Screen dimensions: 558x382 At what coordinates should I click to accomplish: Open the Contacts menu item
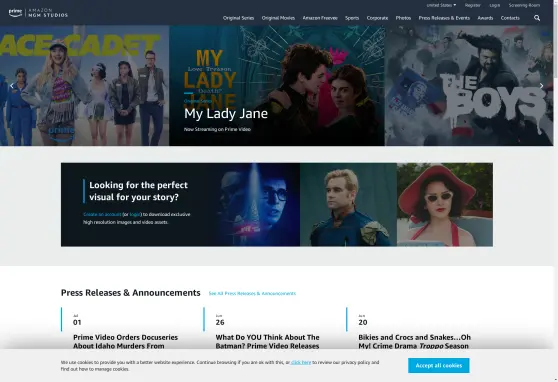(510, 18)
